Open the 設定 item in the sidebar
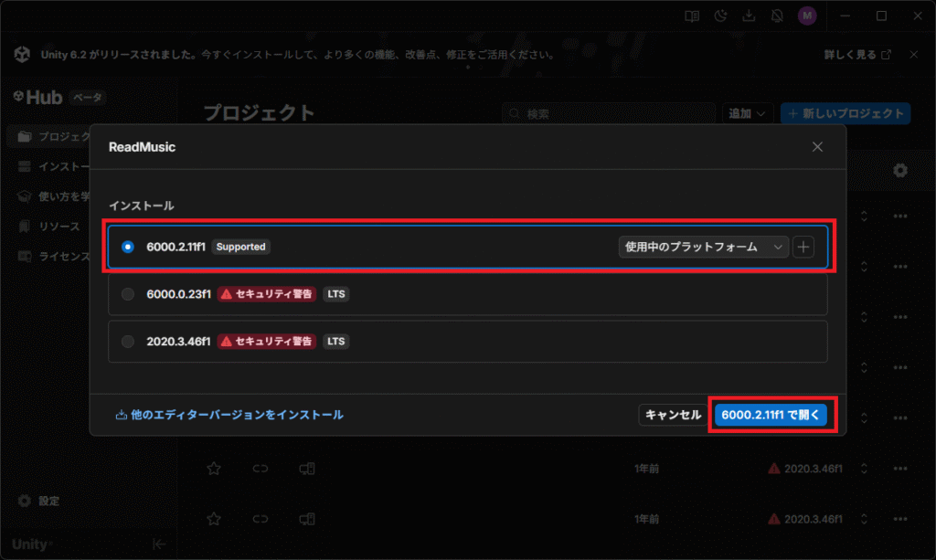Screen dimensions: 936x560 pos(48,501)
